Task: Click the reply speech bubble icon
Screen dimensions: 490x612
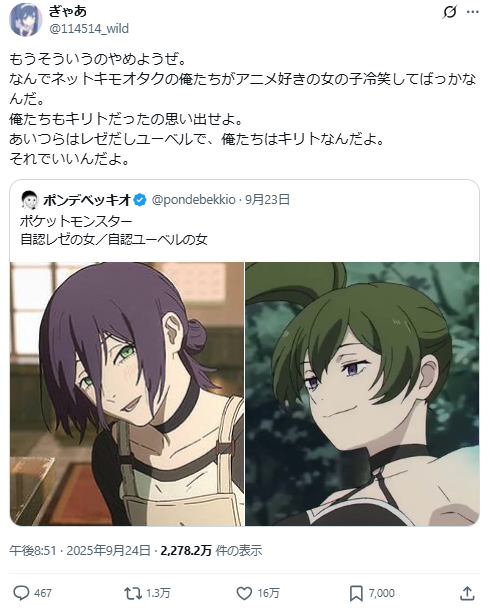Action: tap(21, 593)
